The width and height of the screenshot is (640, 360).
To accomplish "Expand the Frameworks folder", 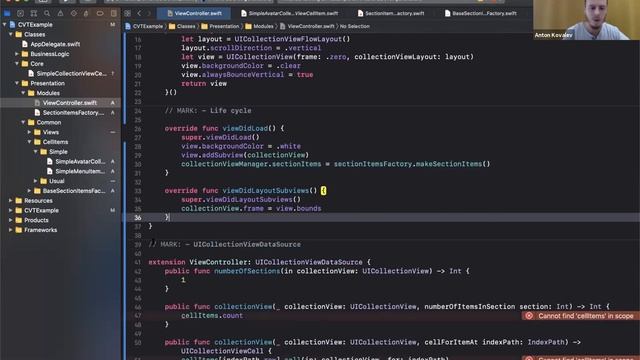I will point(11,230).
